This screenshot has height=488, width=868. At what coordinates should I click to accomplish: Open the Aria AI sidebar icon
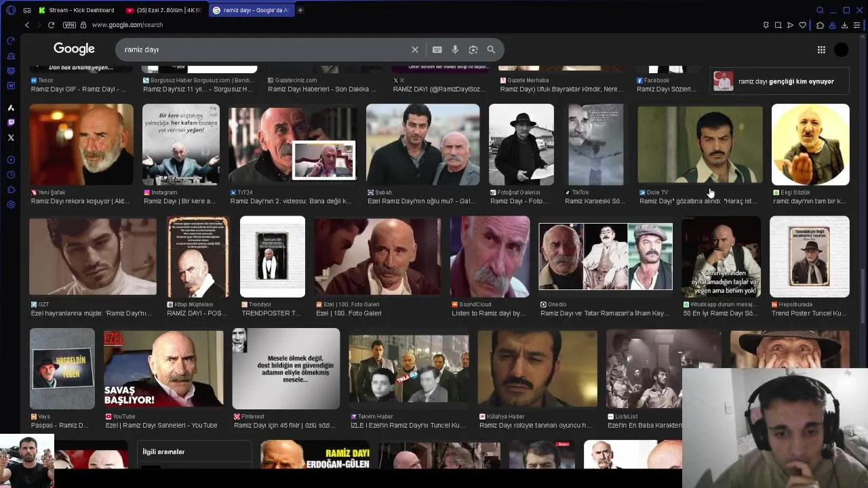11,108
